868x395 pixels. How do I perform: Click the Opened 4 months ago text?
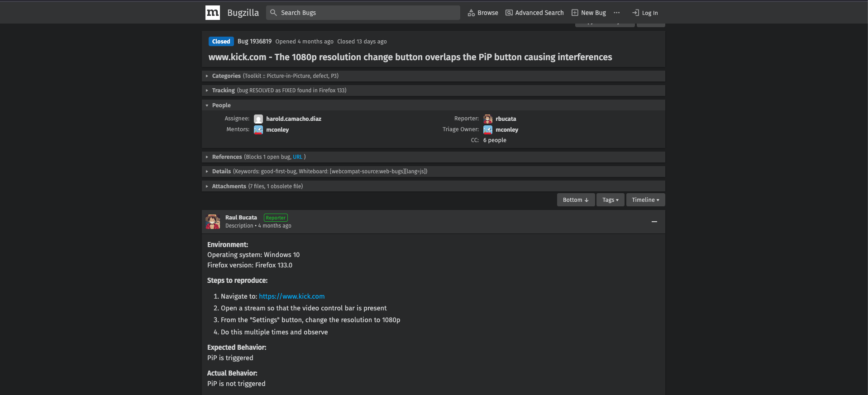click(x=305, y=42)
